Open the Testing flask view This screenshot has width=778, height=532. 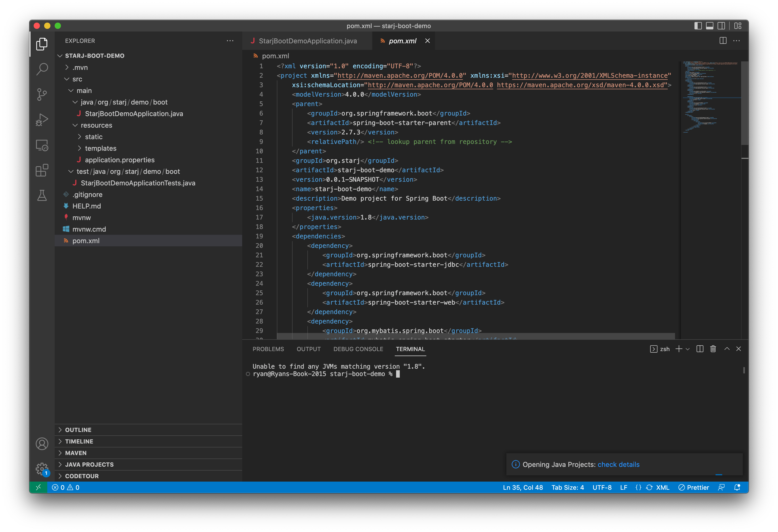42,195
